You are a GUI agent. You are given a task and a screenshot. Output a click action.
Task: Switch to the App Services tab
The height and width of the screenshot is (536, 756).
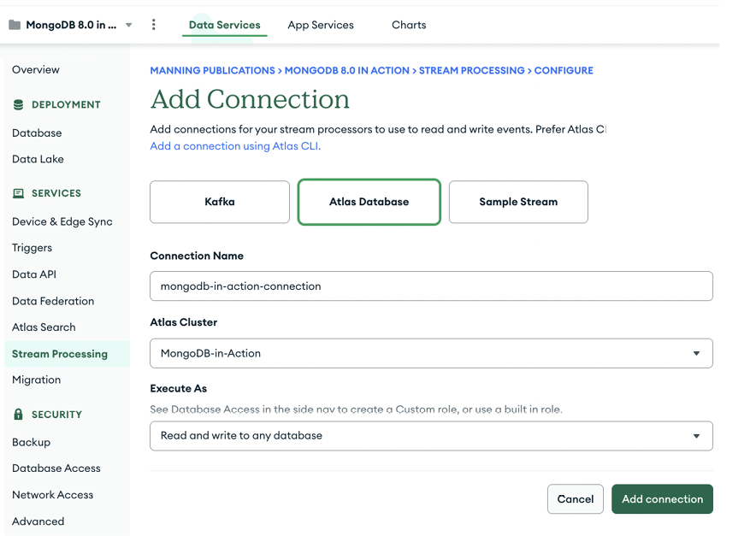pos(321,25)
